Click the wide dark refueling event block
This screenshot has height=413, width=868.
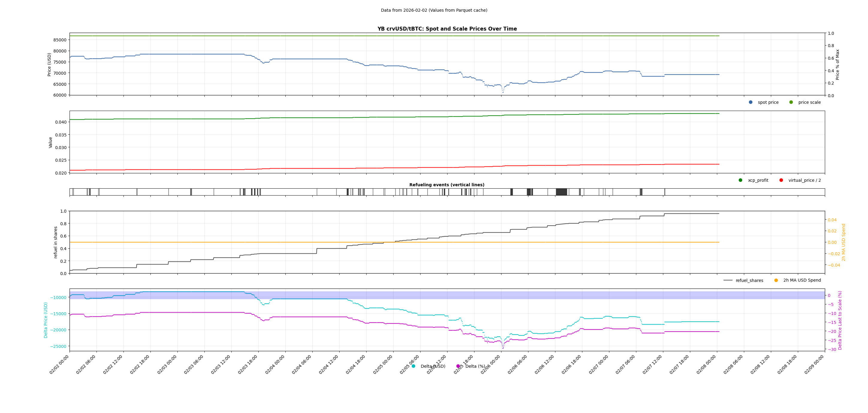561,192
